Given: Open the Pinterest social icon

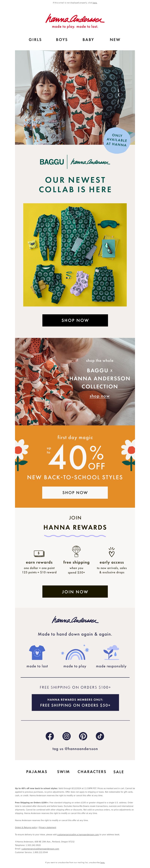Looking at the screenshot, I should tap(83, 736).
